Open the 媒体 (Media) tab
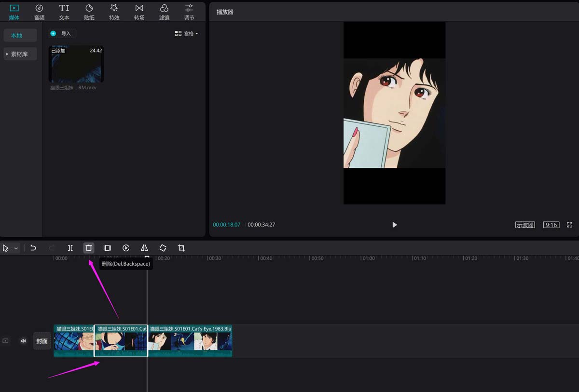The height and width of the screenshot is (392, 579). (x=14, y=12)
